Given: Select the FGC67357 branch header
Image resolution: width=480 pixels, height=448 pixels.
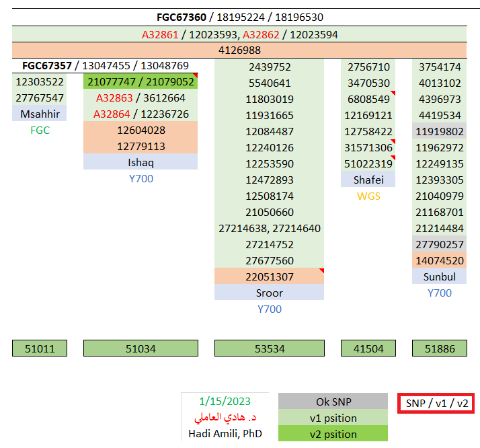Looking at the screenshot, I should click(106, 66).
